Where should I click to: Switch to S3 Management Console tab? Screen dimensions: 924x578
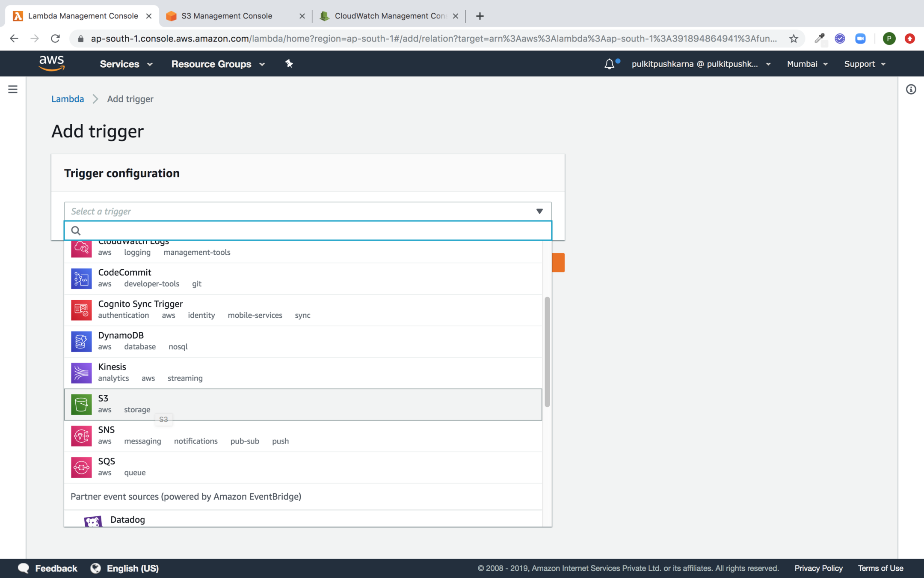tap(227, 16)
